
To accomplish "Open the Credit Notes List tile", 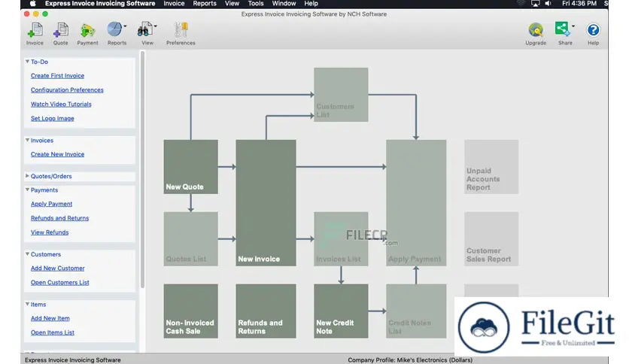I will point(416,311).
